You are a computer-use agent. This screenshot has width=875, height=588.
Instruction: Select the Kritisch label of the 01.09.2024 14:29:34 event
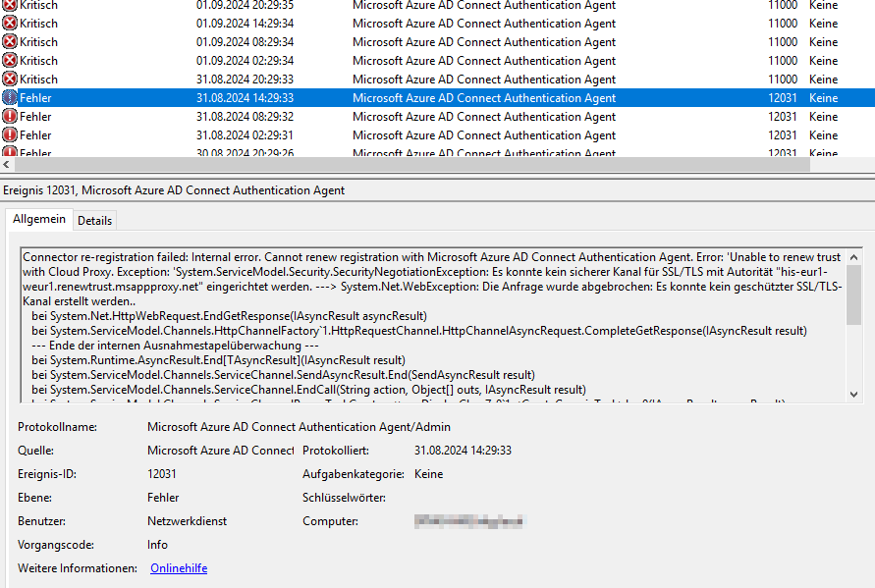38,24
